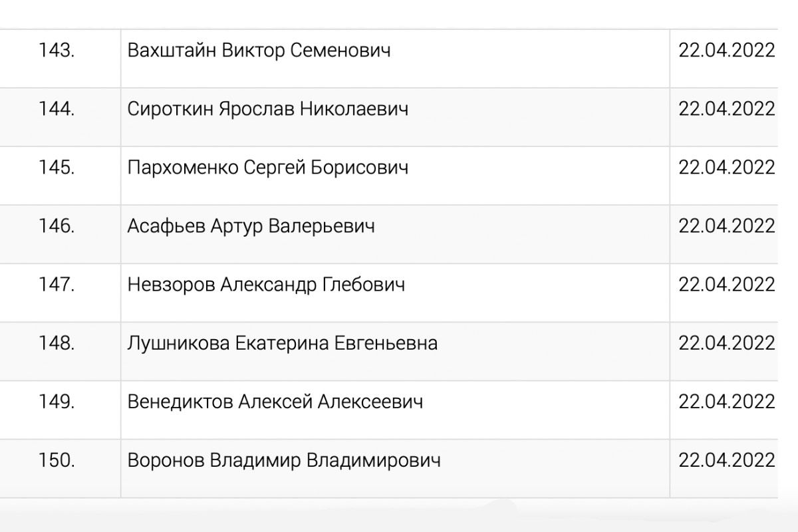
Task: Select row number 146
Action: (57, 226)
